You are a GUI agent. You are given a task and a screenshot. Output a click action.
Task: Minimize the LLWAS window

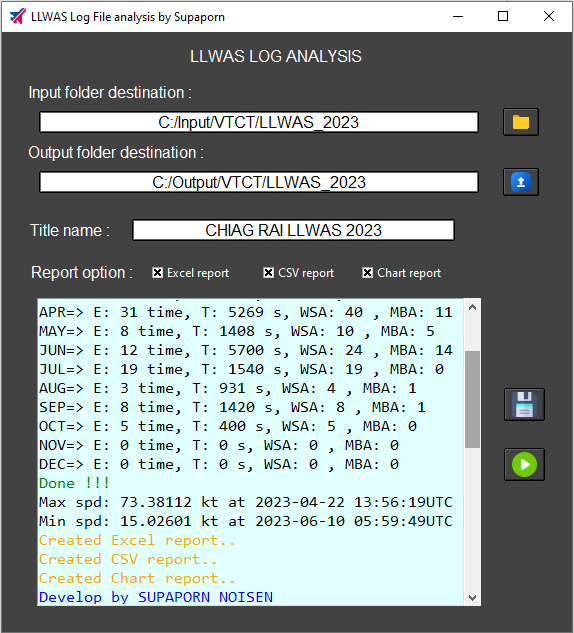[458, 17]
